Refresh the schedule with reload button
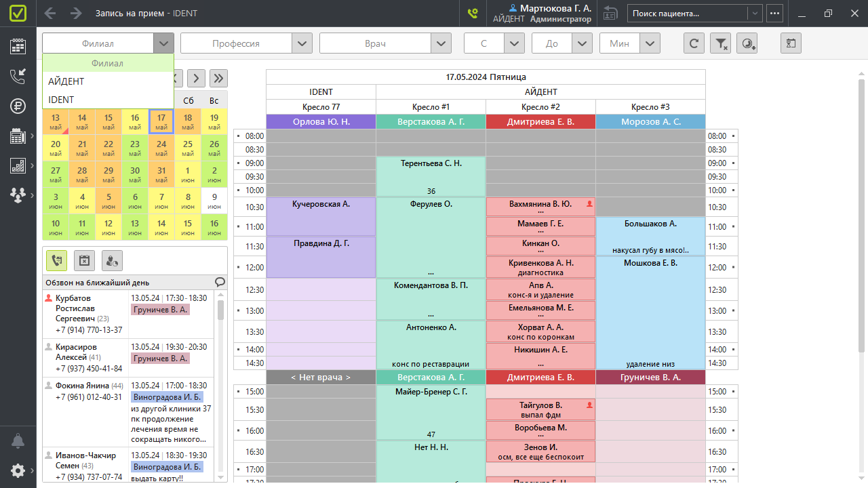This screenshot has height=488, width=868. coord(693,43)
